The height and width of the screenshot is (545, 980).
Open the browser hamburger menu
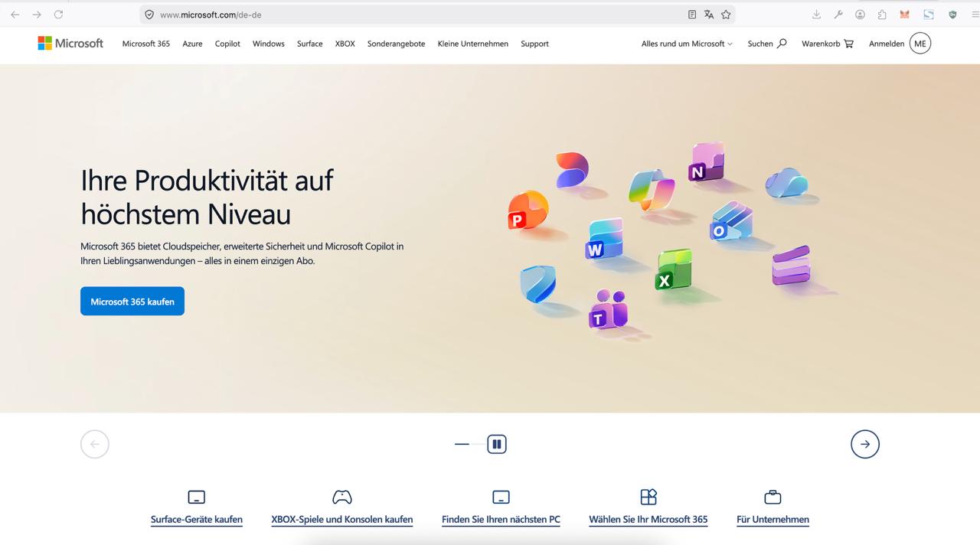click(975, 15)
